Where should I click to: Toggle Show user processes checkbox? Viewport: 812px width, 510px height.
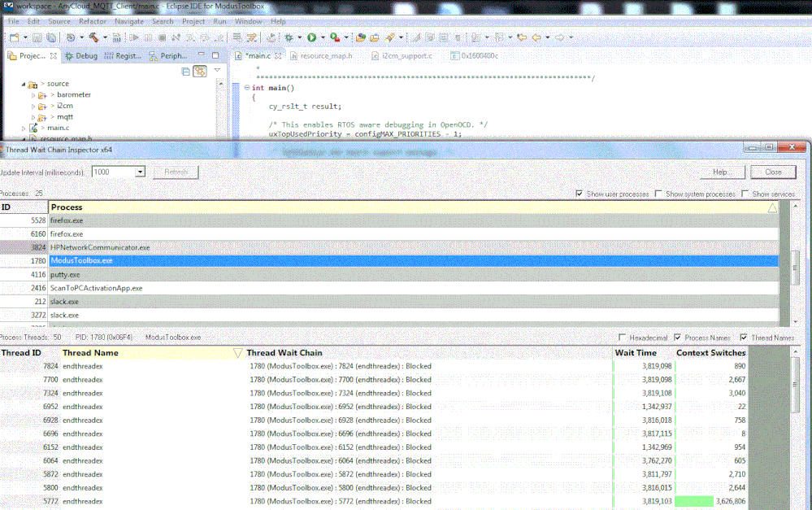click(x=579, y=194)
